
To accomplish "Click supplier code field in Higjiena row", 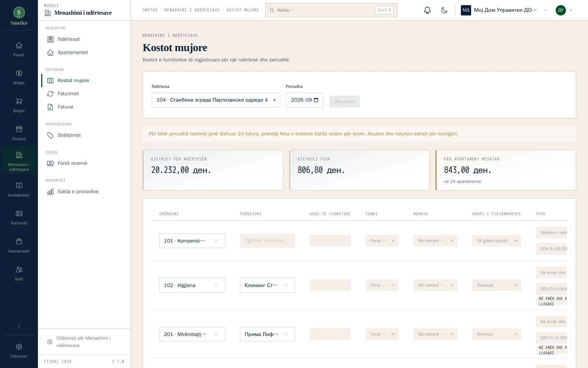I will (330, 285).
